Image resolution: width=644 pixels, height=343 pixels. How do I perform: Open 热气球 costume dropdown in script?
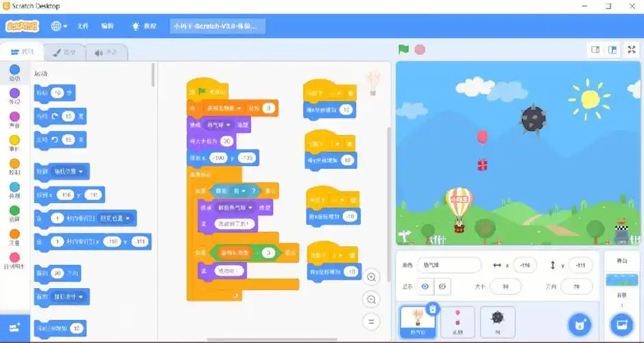(x=218, y=124)
